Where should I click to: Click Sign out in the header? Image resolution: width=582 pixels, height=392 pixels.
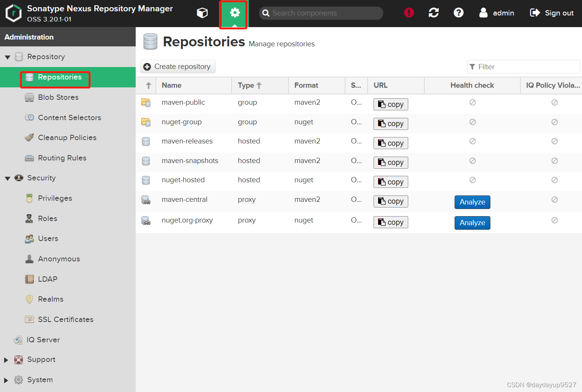[x=552, y=13]
